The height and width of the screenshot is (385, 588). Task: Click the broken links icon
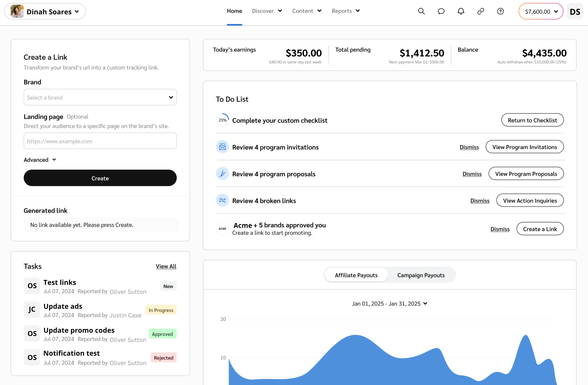[222, 201]
